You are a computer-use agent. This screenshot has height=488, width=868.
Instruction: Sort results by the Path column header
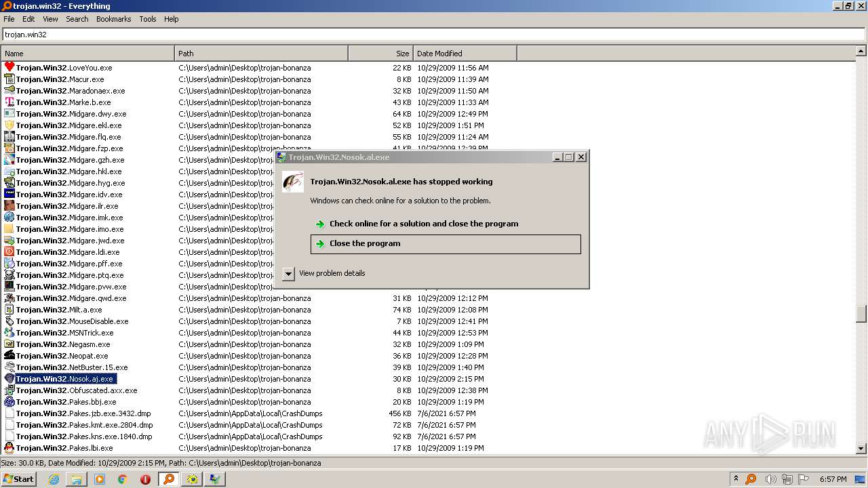pyautogui.click(x=261, y=54)
